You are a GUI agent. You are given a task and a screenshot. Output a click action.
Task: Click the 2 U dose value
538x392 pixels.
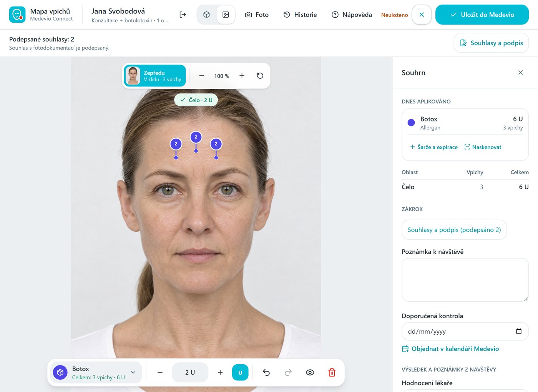[190, 372]
